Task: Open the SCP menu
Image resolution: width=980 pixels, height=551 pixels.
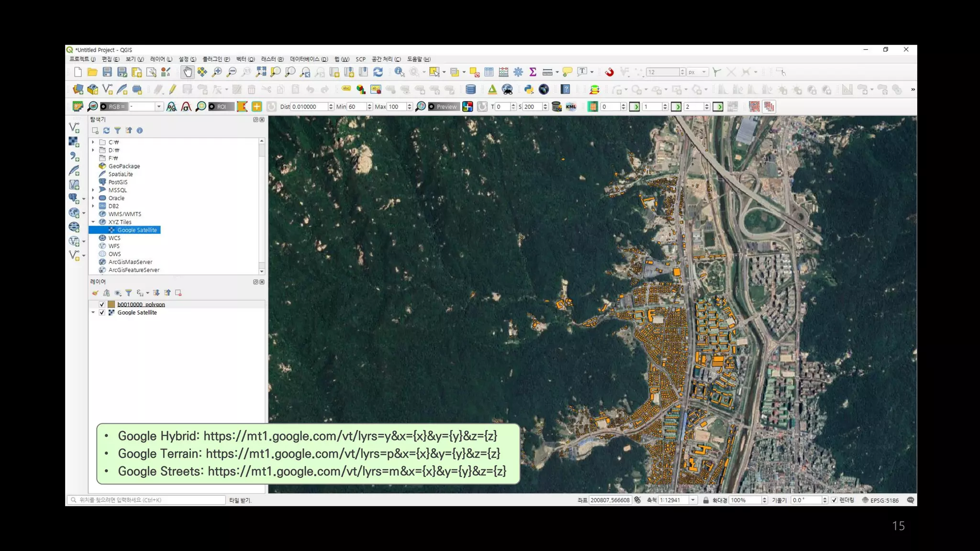Action: point(360,59)
